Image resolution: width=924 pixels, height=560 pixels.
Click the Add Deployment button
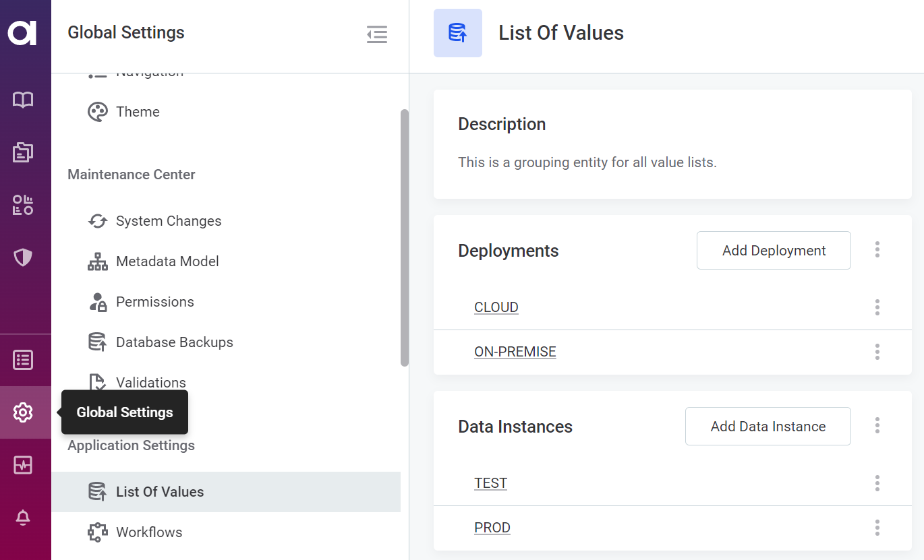coord(774,251)
